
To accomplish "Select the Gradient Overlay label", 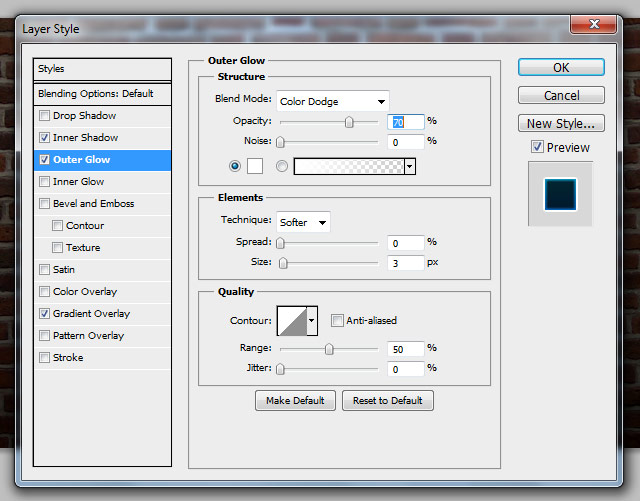I will coord(91,314).
